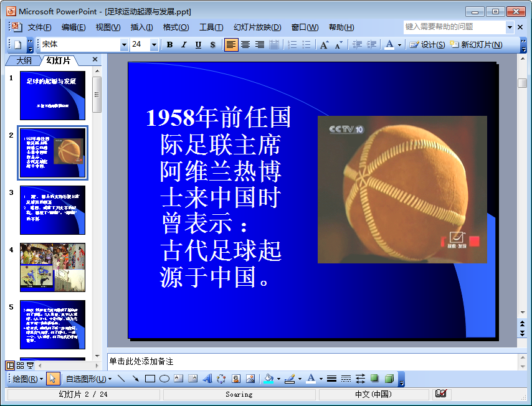532x406 pixels.
Task: Open the 帮助 (Help) menu
Action: point(341,27)
